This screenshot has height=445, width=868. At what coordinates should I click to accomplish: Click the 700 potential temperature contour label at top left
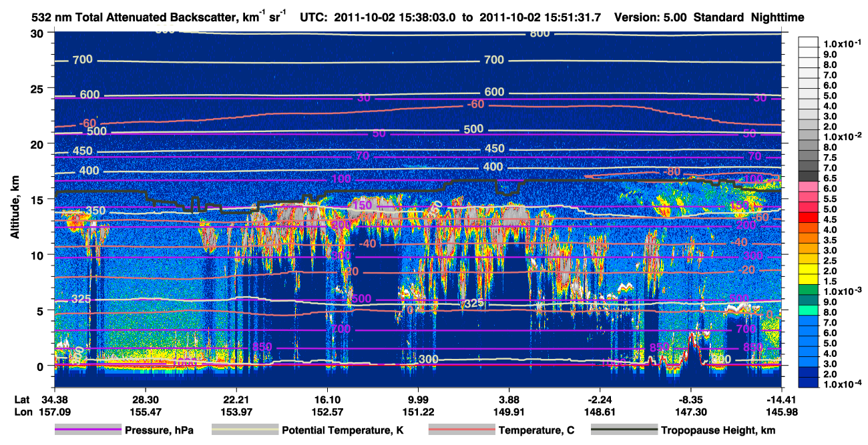click(82, 60)
